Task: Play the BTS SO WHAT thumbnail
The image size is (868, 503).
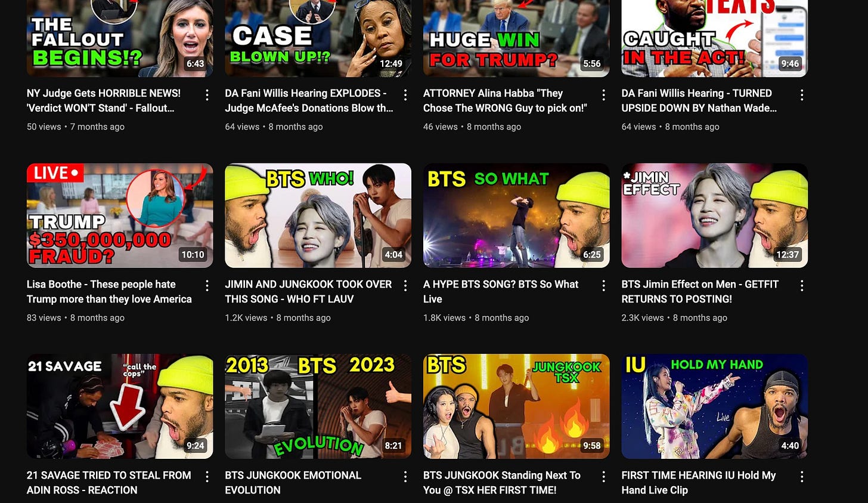Action: [x=516, y=215]
